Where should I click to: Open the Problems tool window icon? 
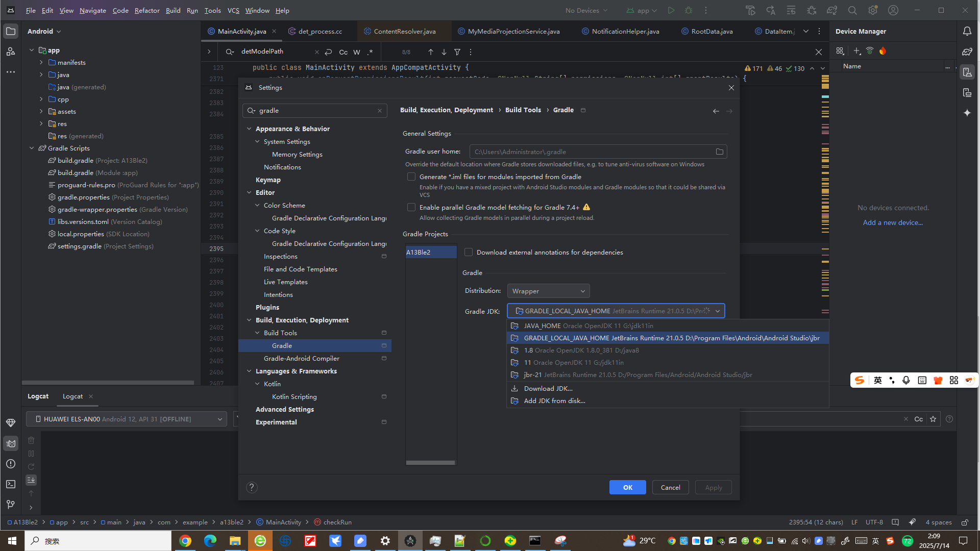pos(11,464)
